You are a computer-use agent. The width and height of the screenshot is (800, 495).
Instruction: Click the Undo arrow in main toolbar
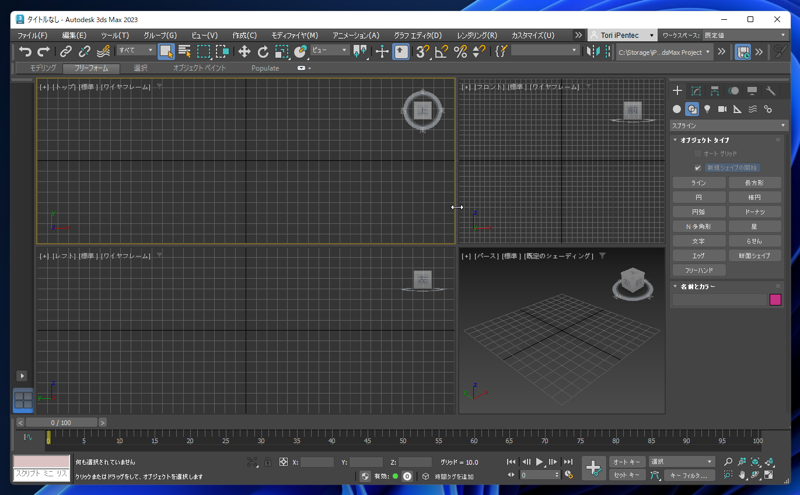(x=24, y=52)
